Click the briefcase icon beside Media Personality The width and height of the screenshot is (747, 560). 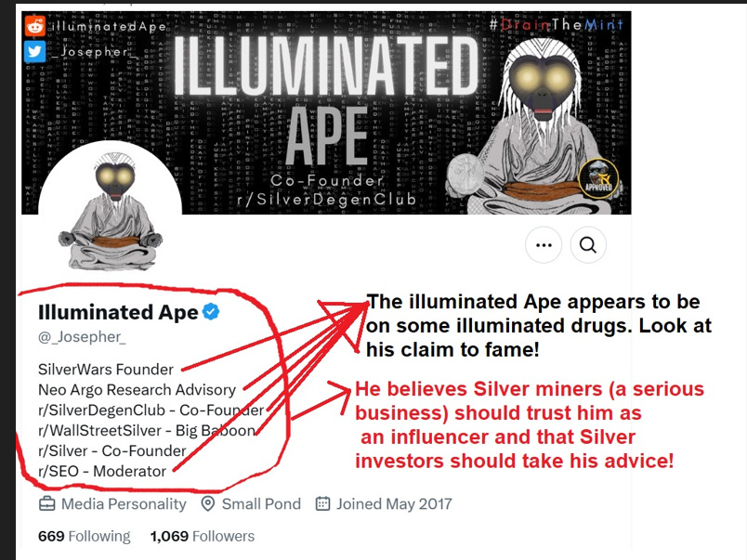pyautogui.click(x=46, y=503)
